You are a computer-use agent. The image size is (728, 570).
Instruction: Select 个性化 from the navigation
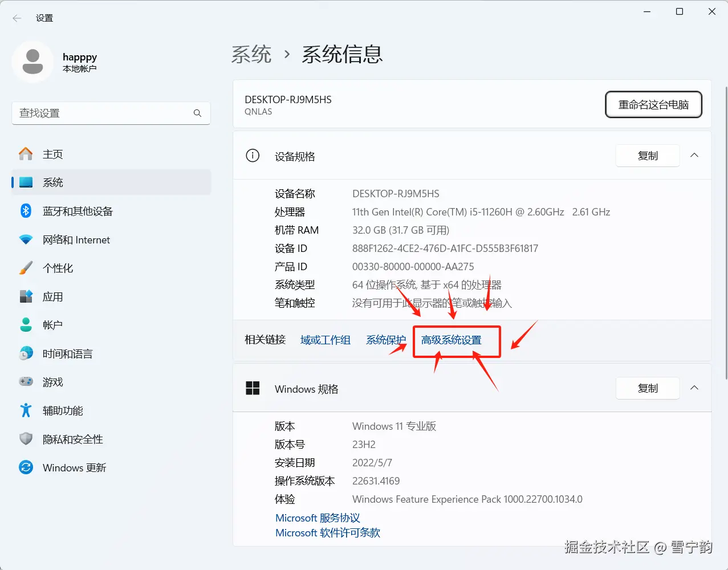[x=111, y=268]
